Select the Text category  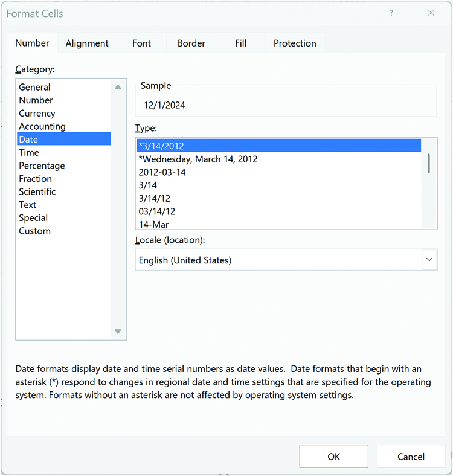tap(64, 205)
